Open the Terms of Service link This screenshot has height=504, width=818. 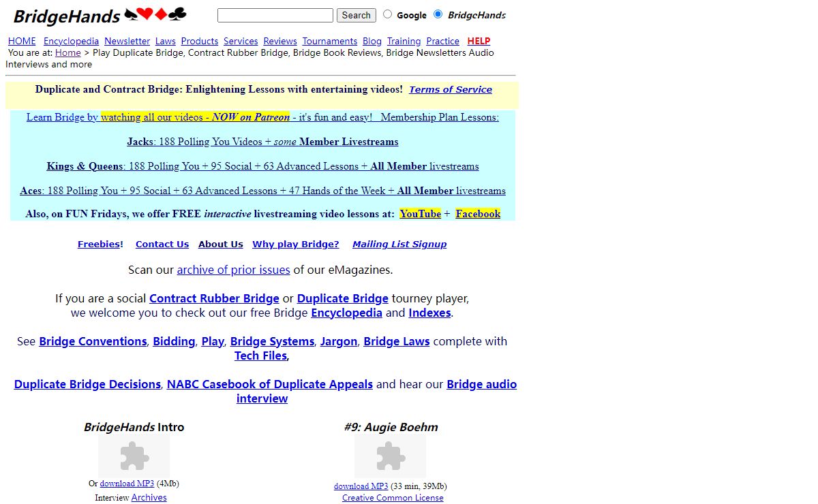pyautogui.click(x=450, y=89)
